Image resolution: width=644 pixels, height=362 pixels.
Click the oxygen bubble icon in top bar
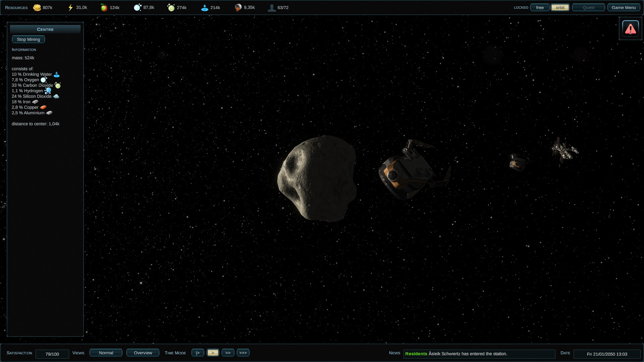click(x=138, y=7)
